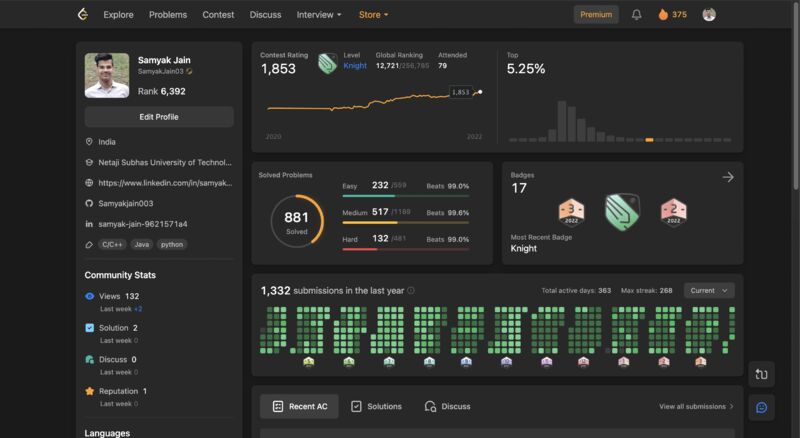Viewport: 800px width, 438px height.
Task: Open the feedback chat icon button
Action: tap(761, 407)
